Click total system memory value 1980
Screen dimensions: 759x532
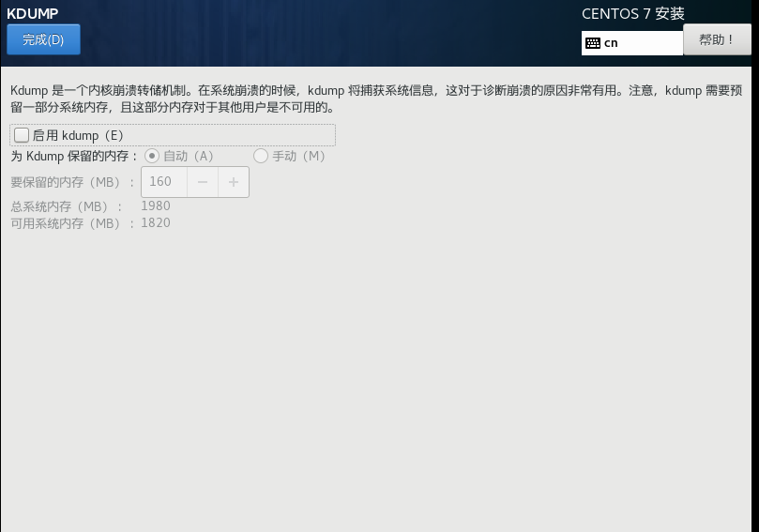point(156,205)
